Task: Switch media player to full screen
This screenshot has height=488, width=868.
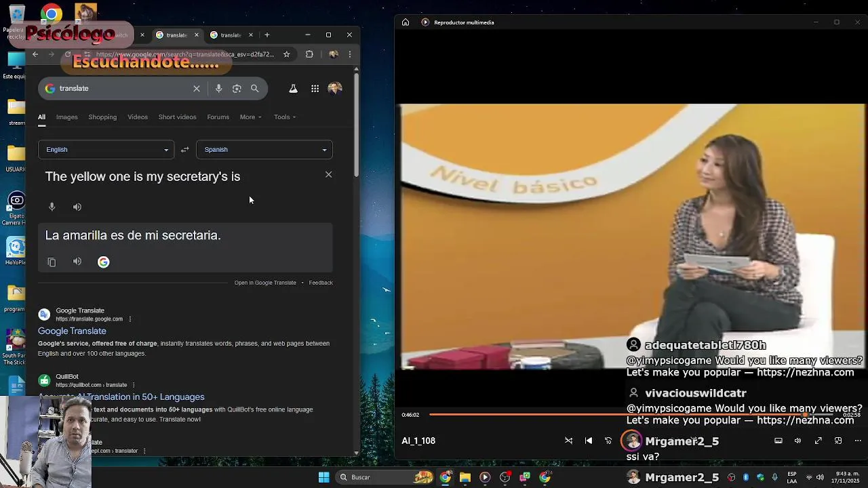Action: [818, 441]
